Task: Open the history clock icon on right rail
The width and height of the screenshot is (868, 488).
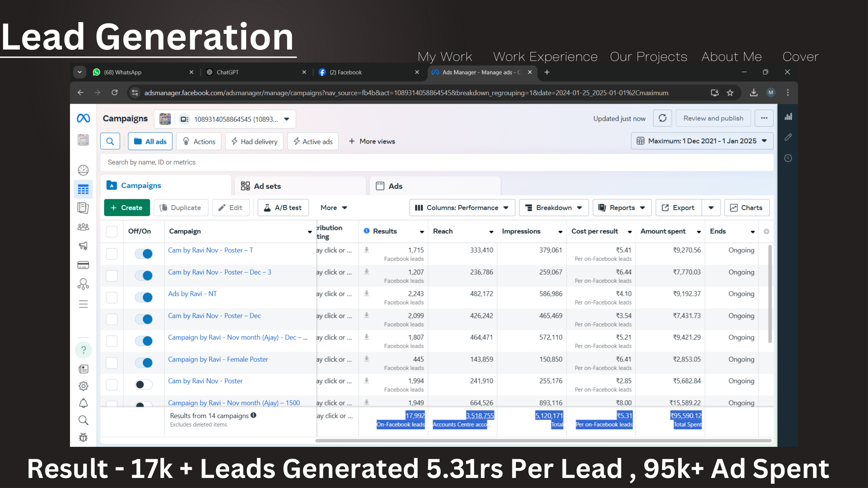Action: click(788, 158)
